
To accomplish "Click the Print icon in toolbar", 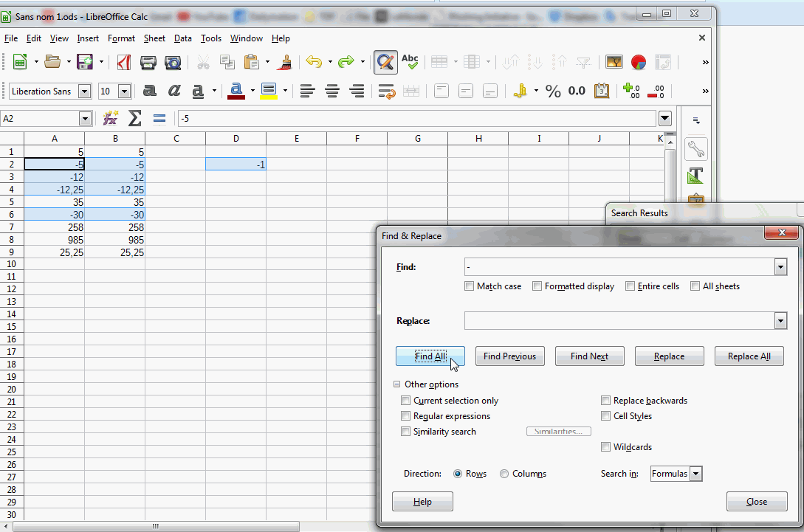I will point(148,62).
